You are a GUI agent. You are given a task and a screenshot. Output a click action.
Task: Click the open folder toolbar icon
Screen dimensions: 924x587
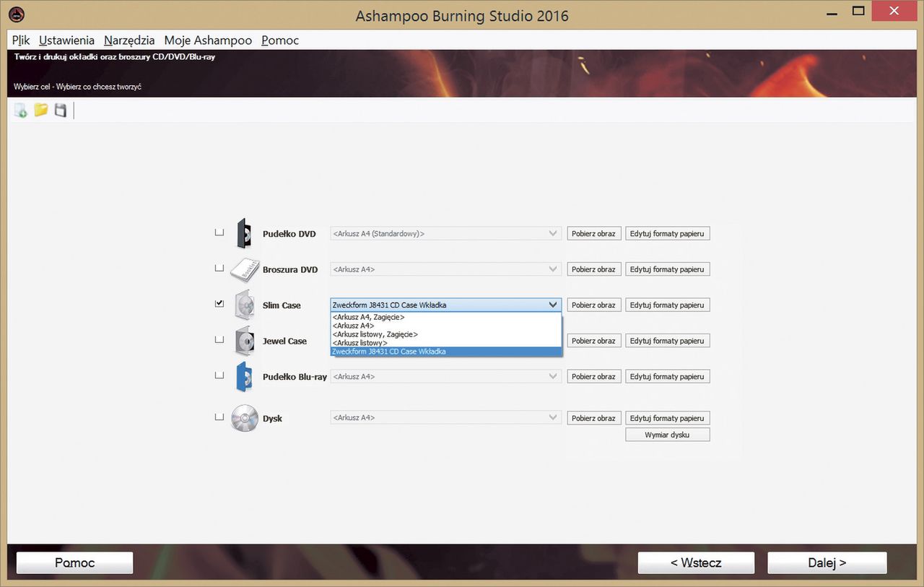41,110
